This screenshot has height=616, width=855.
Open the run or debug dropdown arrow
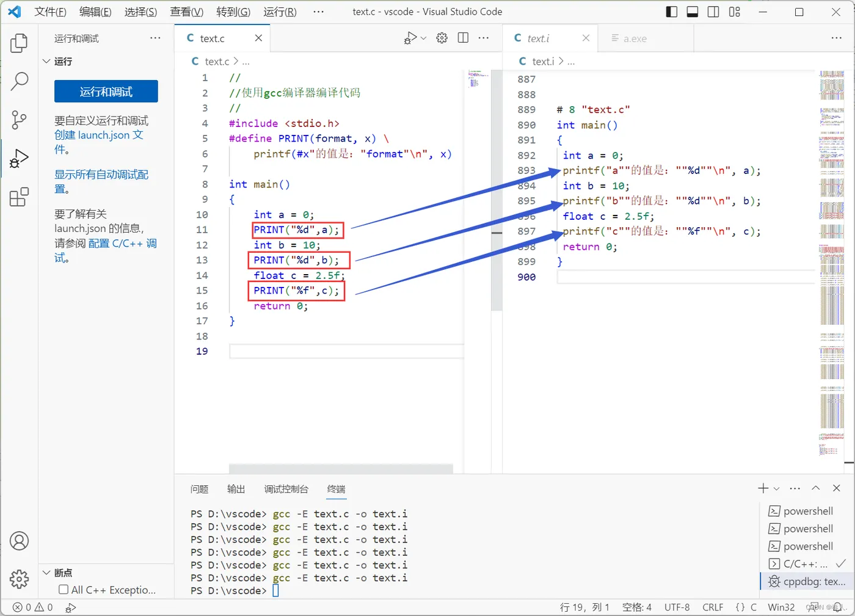tap(423, 38)
